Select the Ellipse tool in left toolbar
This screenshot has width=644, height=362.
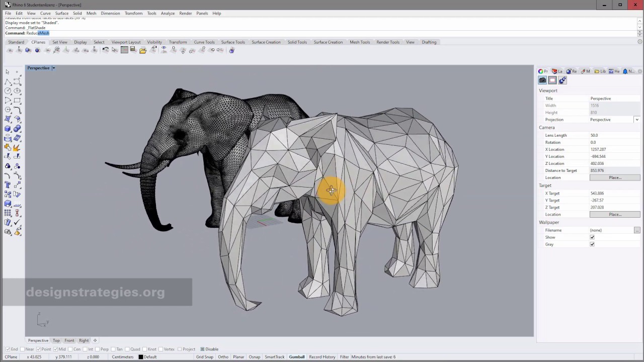click(17, 90)
